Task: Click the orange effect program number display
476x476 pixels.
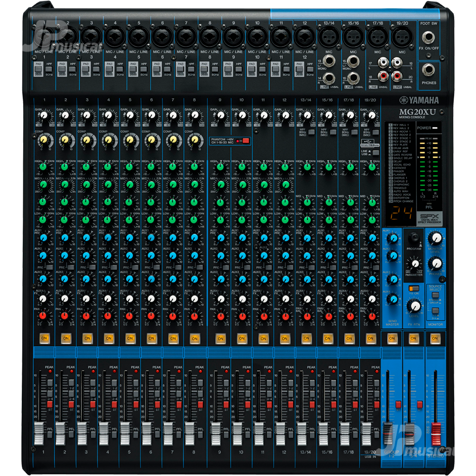Action: point(401,213)
